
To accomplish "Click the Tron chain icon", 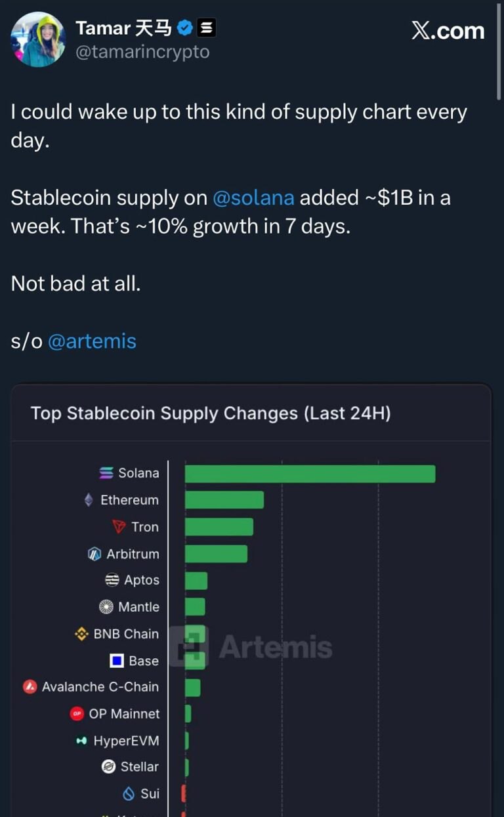I will pos(119,527).
